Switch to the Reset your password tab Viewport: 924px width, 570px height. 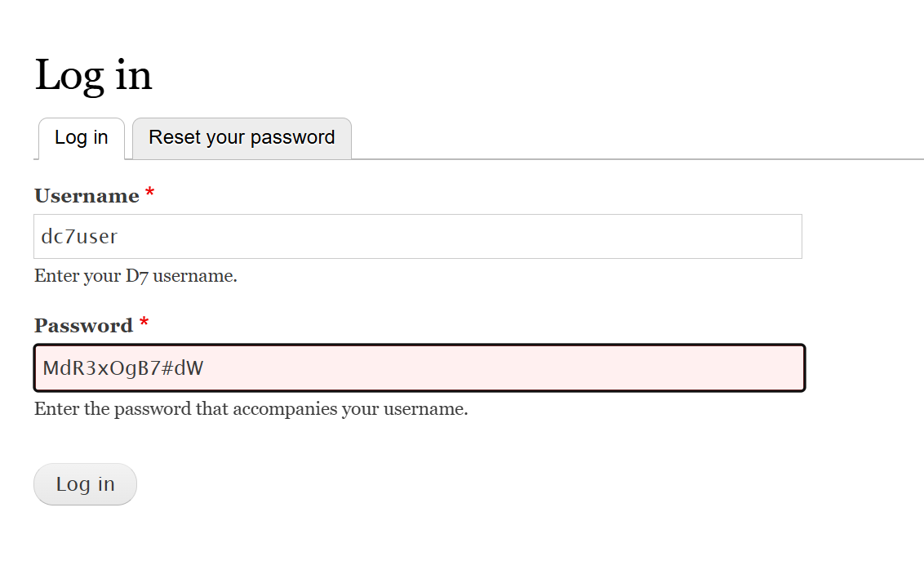[242, 138]
